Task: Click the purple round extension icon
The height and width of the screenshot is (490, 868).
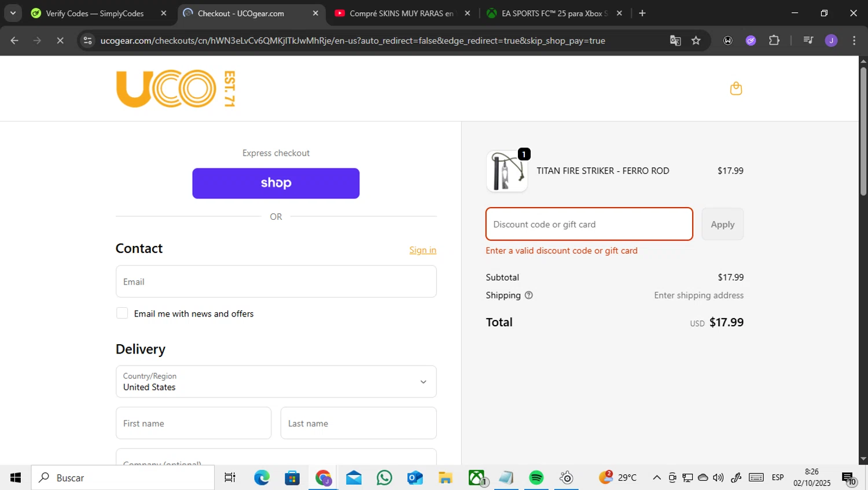Action: [751, 40]
